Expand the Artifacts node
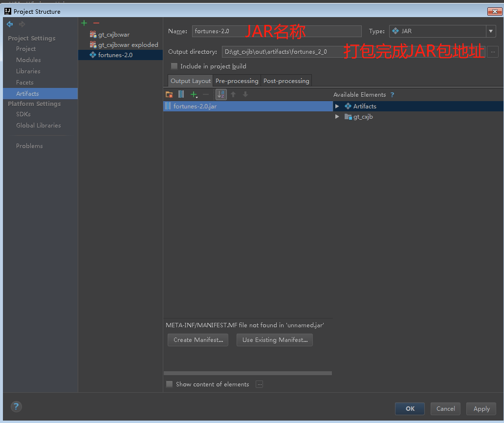This screenshot has height=423, width=504. click(337, 106)
